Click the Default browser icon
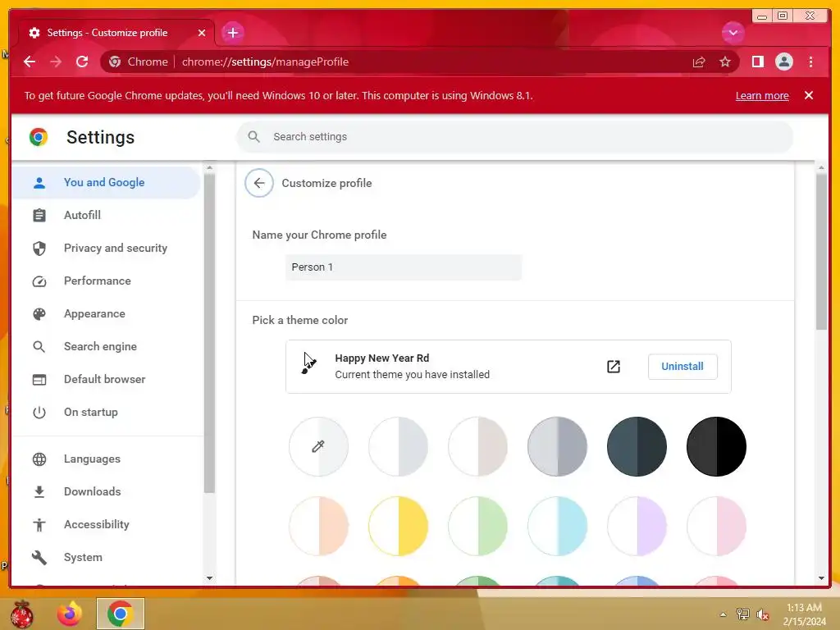The height and width of the screenshot is (630, 840). pos(39,379)
